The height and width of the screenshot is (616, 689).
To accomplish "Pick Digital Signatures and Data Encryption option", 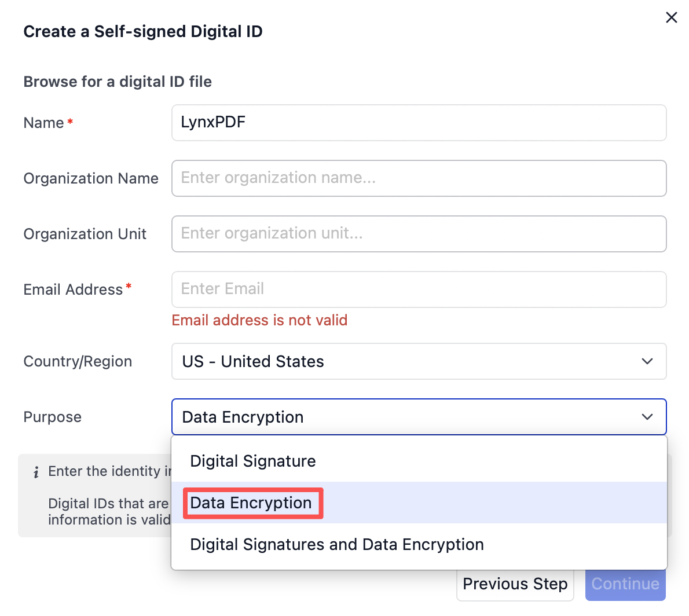I will (337, 544).
